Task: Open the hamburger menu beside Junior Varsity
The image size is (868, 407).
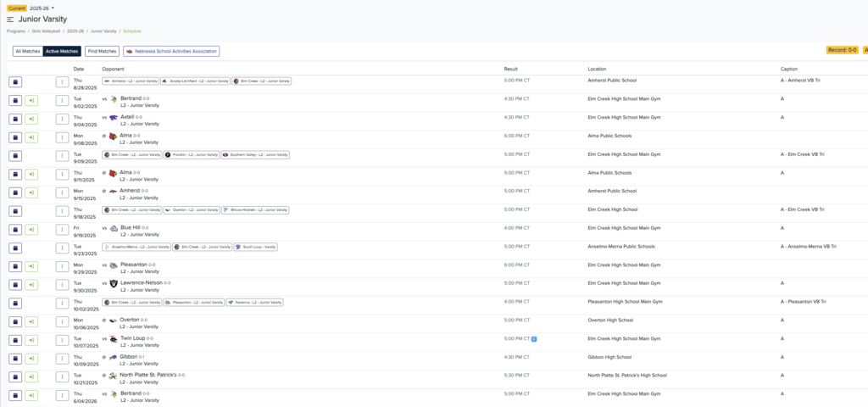Action: tap(10, 20)
